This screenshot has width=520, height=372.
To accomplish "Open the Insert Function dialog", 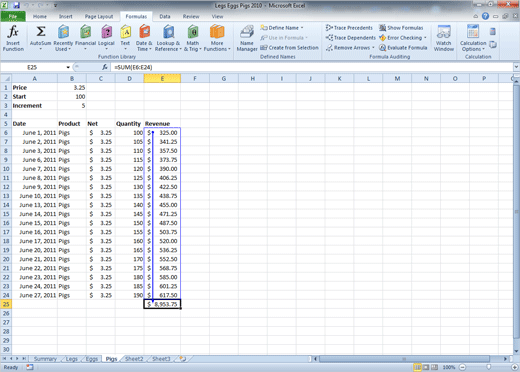I will click(x=13, y=38).
